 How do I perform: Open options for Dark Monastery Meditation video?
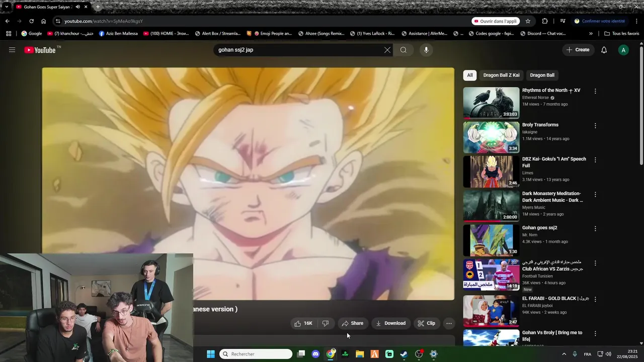point(595,194)
